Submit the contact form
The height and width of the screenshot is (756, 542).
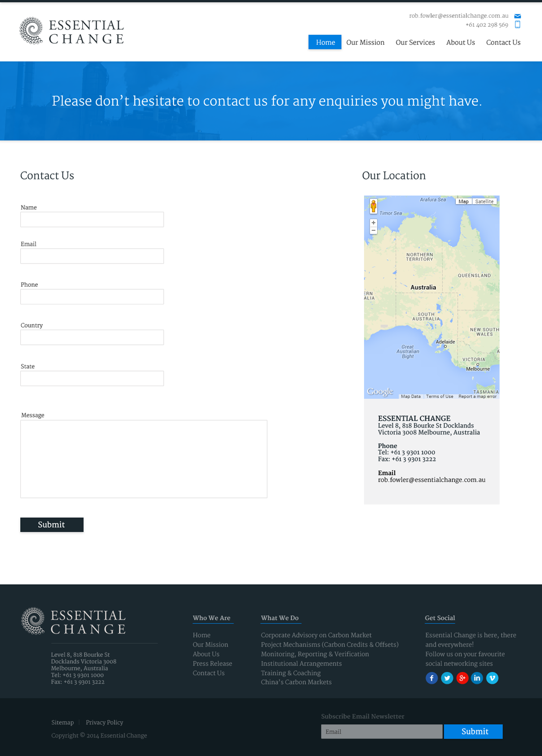click(x=52, y=525)
